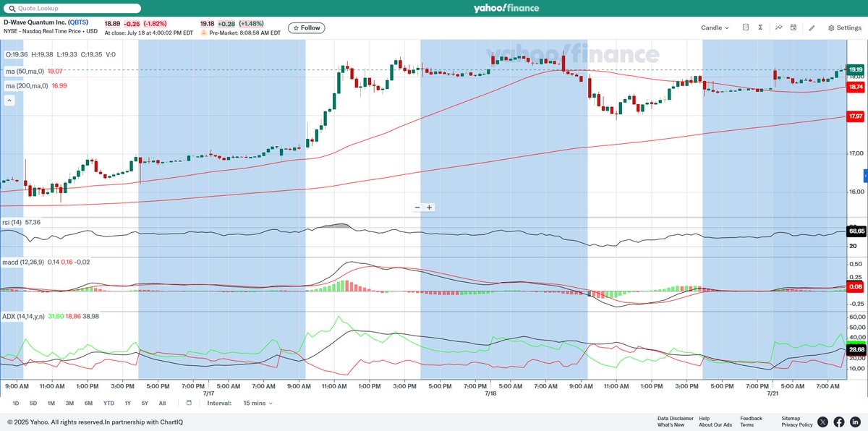Select the 6M range

pyautogui.click(x=88, y=403)
